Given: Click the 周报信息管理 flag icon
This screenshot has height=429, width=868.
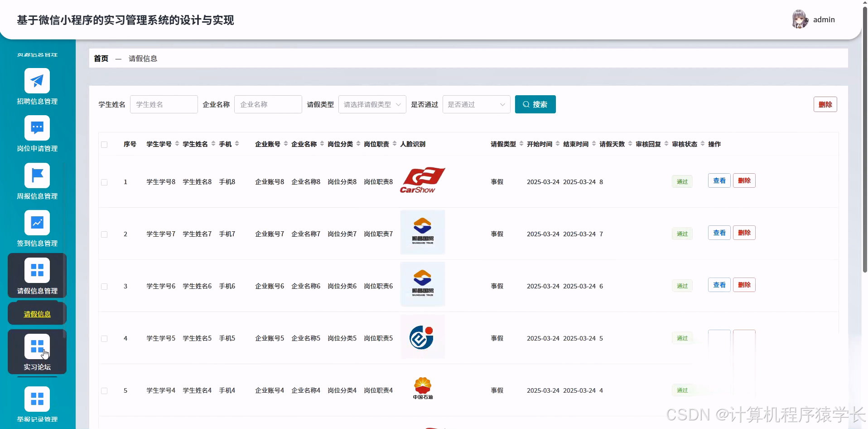Looking at the screenshot, I should point(37,175).
